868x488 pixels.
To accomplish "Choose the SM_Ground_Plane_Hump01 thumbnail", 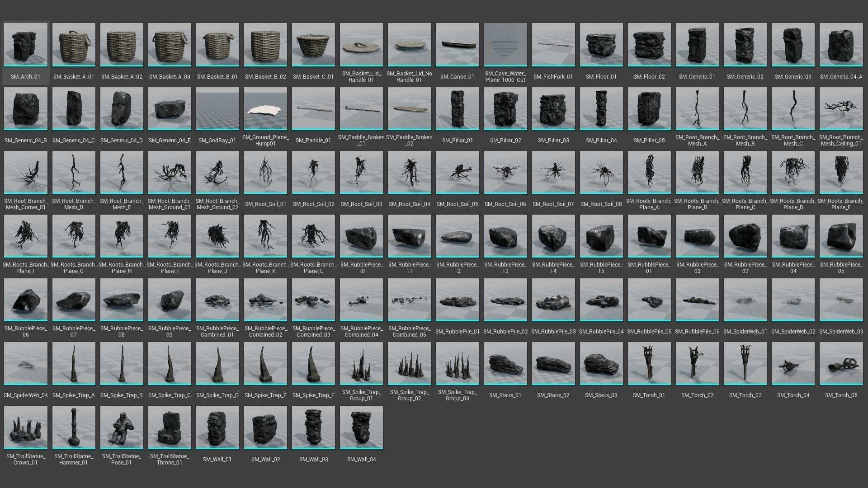I will [x=265, y=108].
